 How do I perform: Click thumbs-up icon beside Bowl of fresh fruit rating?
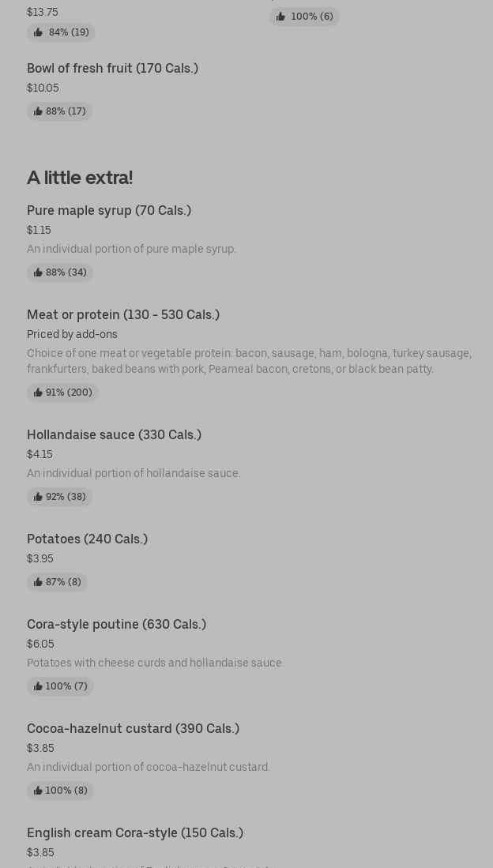coord(38,111)
